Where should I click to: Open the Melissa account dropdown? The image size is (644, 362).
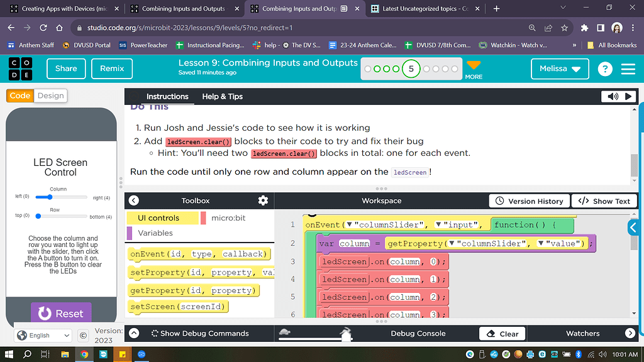(x=560, y=69)
